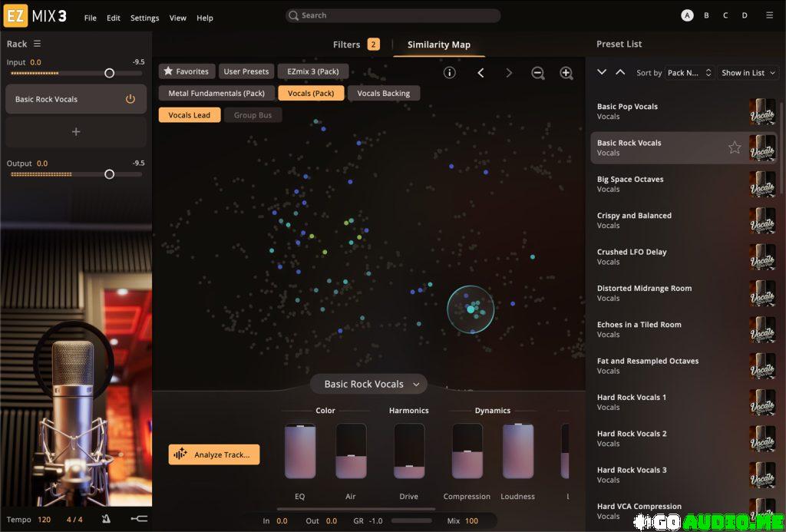Viewport: 786px width, 532px height.
Task: Toggle the Metal Fundamentals (Pack) filter
Action: (x=216, y=93)
